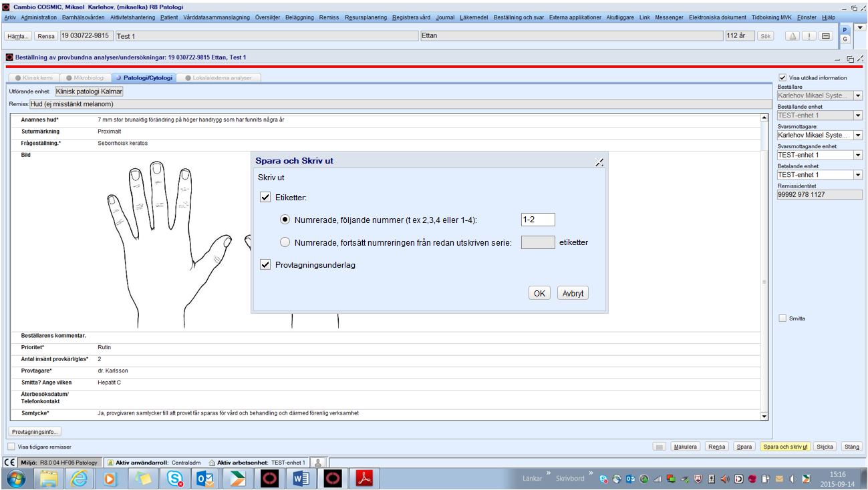Viewport: 868px width, 490px height.
Task: Click the Skicka button
Action: 825,447
